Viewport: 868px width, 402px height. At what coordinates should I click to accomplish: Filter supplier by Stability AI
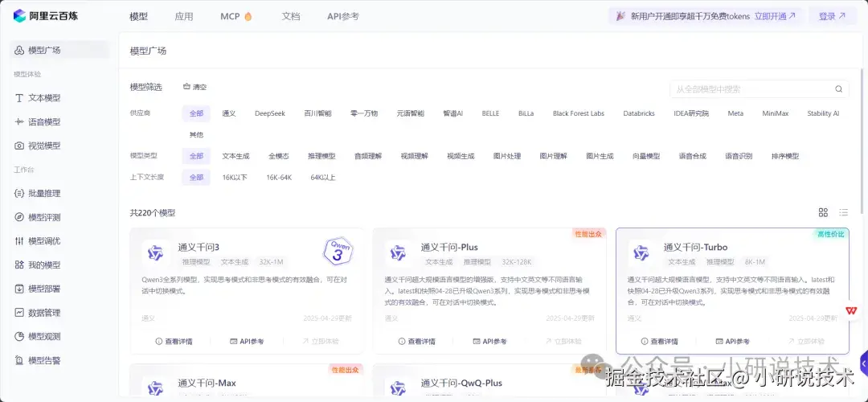coord(823,113)
